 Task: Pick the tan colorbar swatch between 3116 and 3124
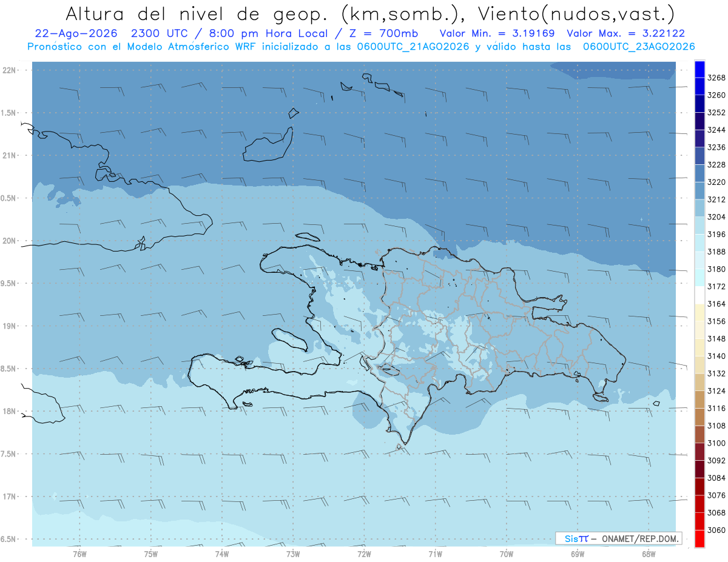pyautogui.click(x=699, y=400)
